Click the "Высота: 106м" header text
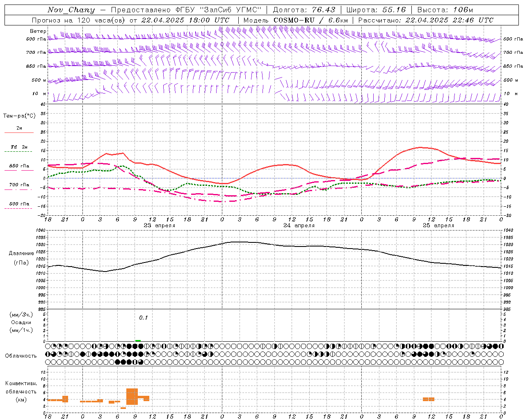Viewport: 525px width, 420px height. (x=445, y=10)
